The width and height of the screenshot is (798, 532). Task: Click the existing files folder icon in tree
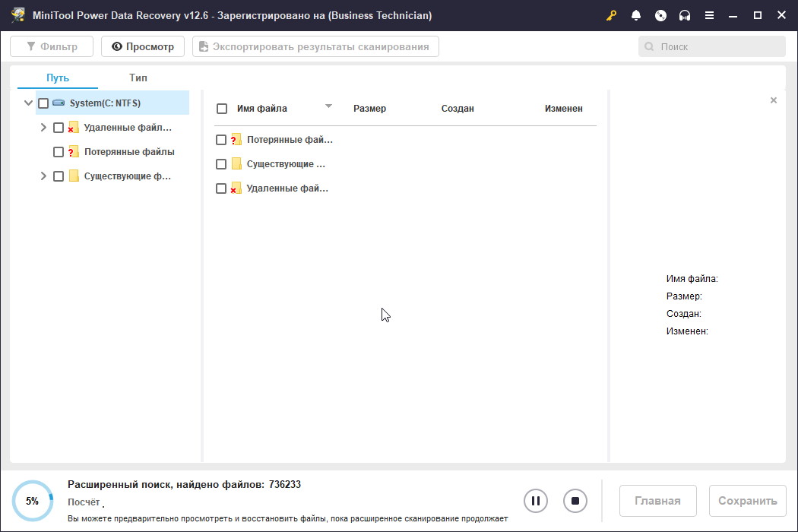(x=74, y=176)
